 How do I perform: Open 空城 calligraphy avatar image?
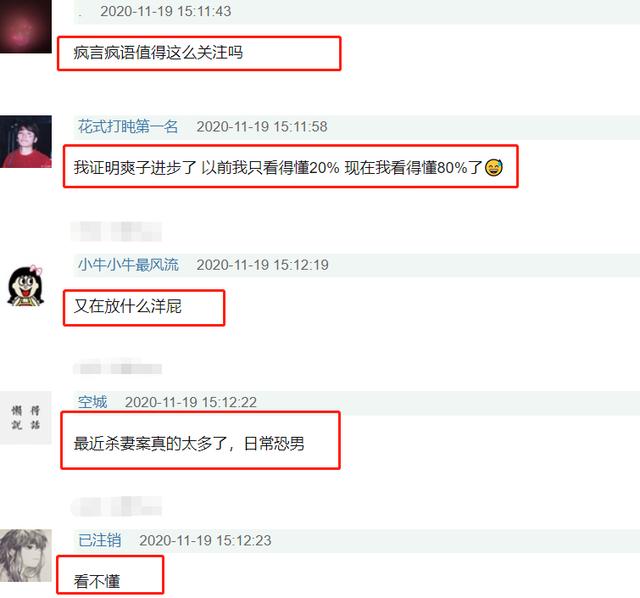pyautogui.click(x=26, y=418)
